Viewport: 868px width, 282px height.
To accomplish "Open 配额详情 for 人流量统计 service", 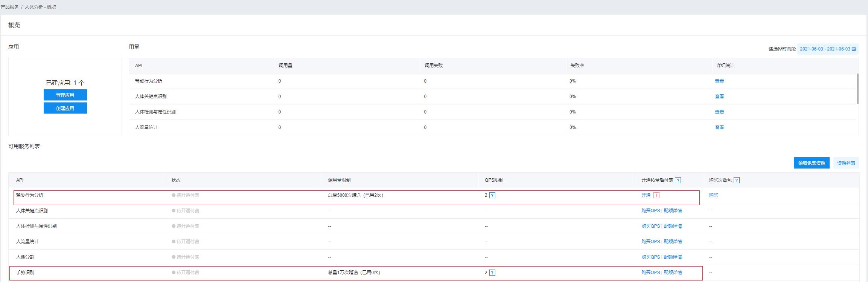I will 673,242.
